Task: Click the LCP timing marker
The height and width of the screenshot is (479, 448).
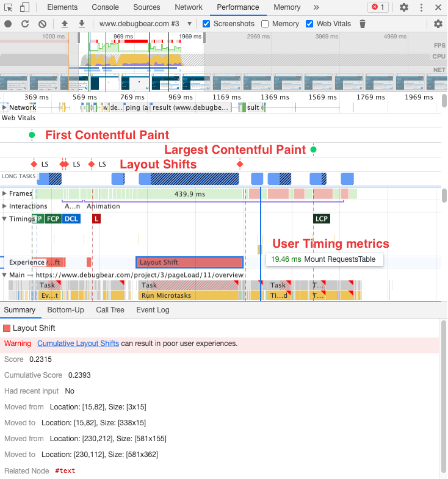Action: point(322,218)
